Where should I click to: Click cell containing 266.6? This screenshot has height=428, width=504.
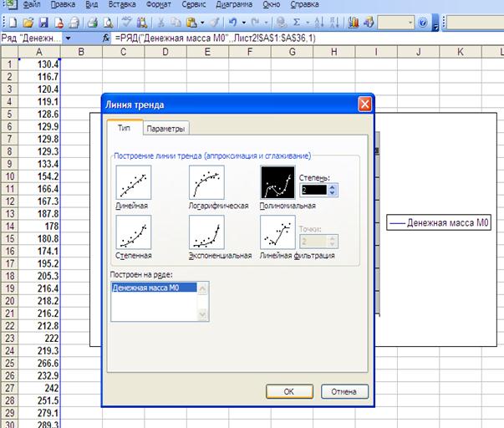[x=39, y=363]
